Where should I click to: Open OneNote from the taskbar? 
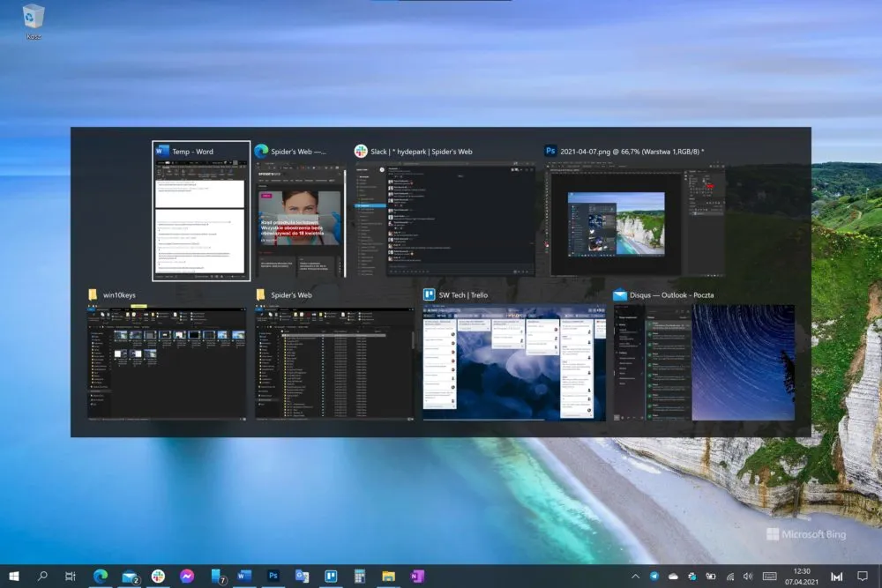(x=417, y=577)
